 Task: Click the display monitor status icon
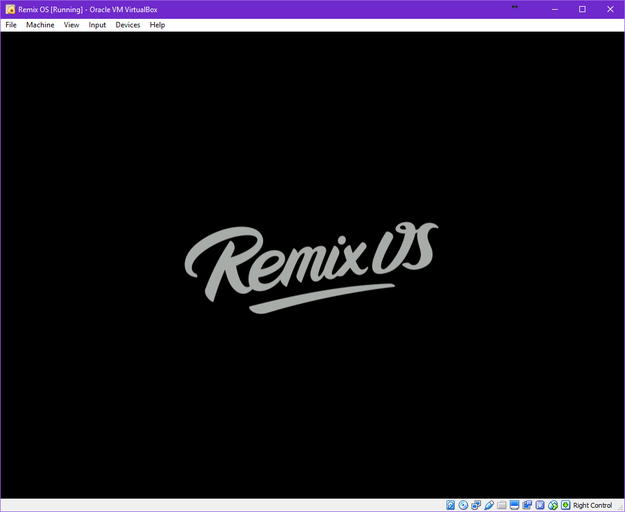click(x=515, y=505)
